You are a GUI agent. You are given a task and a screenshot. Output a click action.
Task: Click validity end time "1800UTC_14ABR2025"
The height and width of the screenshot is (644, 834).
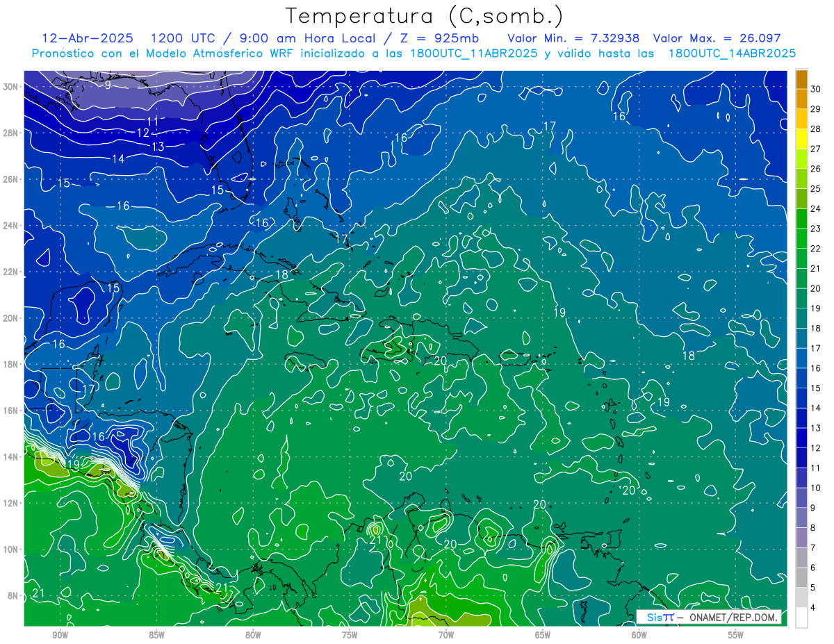[x=732, y=53]
